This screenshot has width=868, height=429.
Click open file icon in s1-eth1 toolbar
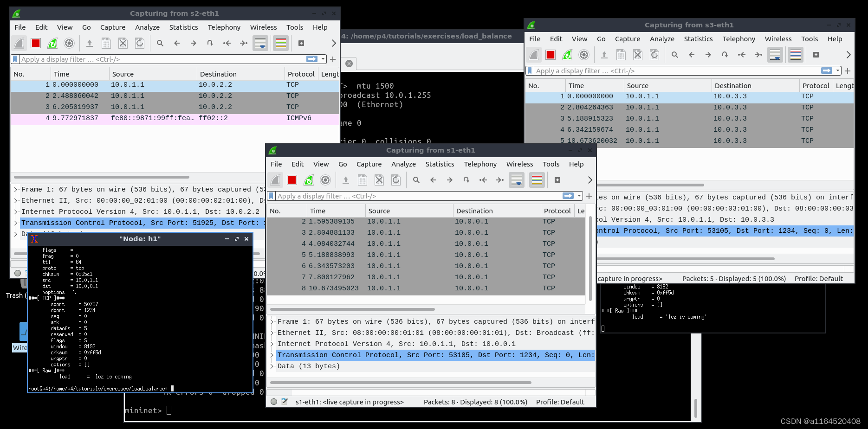pyautogui.click(x=346, y=180)
